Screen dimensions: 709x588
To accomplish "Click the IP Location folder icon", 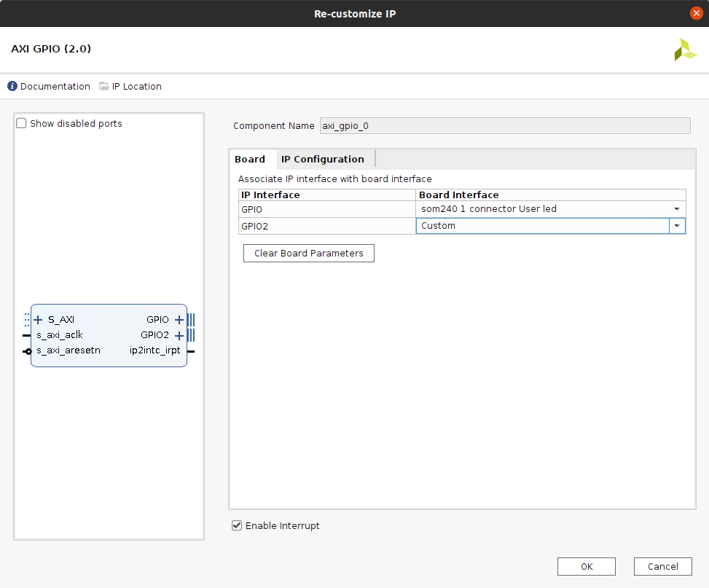I will tap(104, 86).
